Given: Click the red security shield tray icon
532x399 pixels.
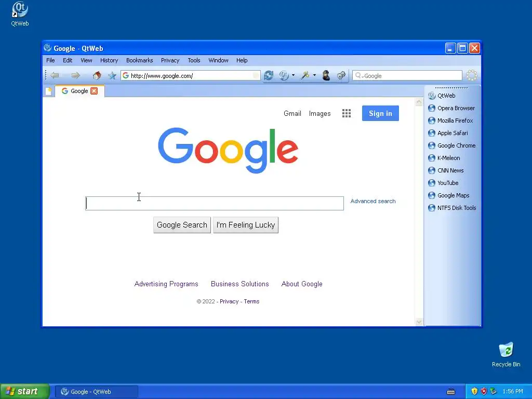Looking at the screenshot, I should (x=484, y=391).
